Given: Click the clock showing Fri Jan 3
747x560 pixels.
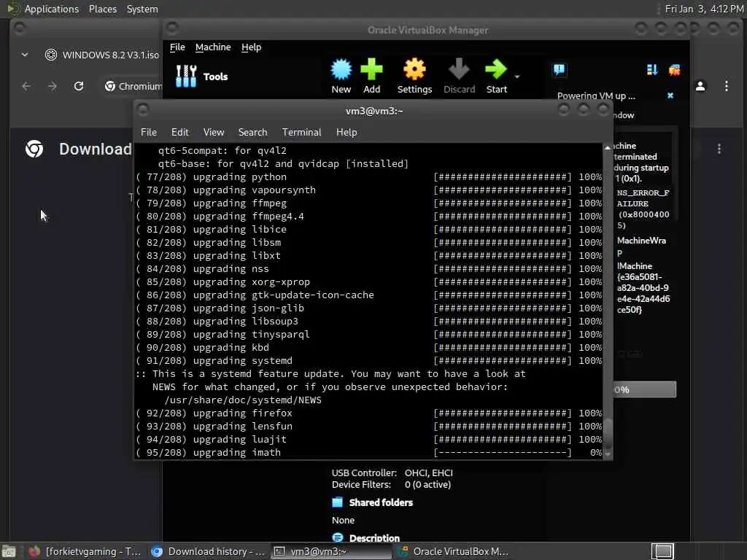Looking at the screenshot, I should 704,9.
